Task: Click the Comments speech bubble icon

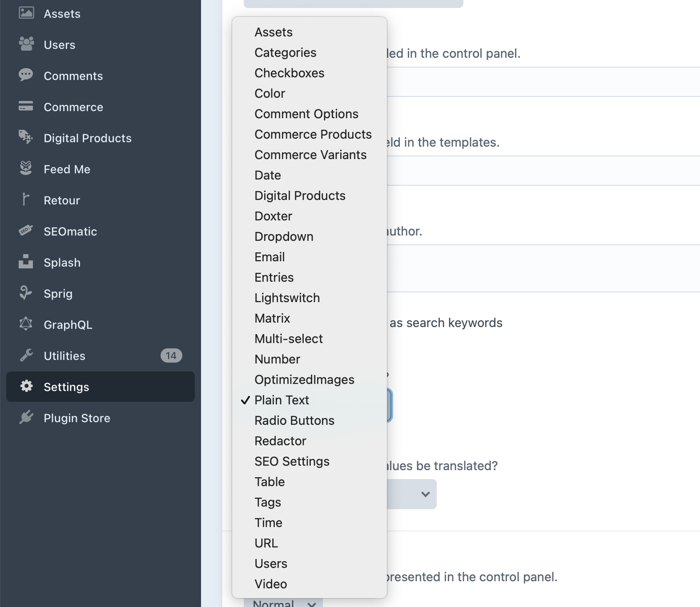Action: point(26,75)
